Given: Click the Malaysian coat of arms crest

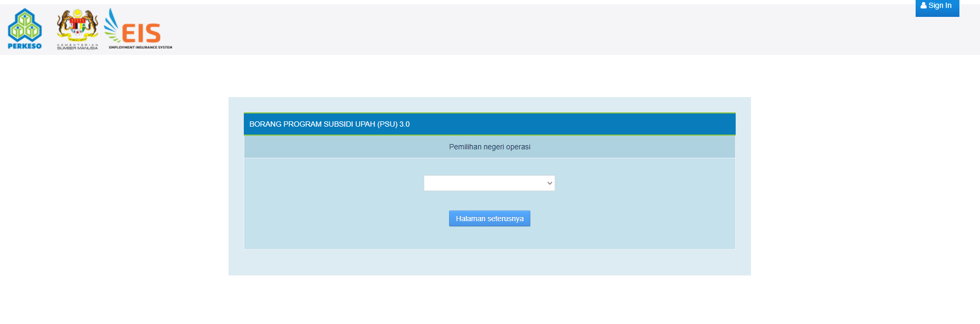Looking at the screenshot, I should coord(78,24).
